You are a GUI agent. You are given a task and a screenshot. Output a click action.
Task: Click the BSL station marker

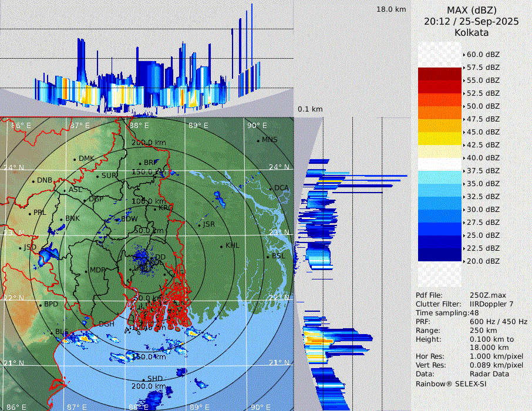pos(268,257)
